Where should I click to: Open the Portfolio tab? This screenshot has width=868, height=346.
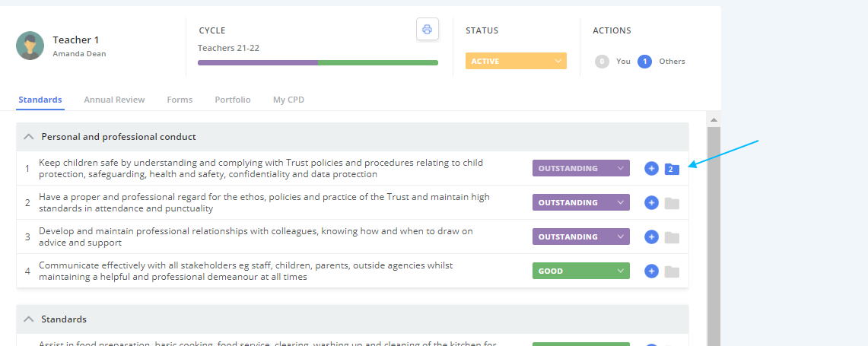(233, 100)
